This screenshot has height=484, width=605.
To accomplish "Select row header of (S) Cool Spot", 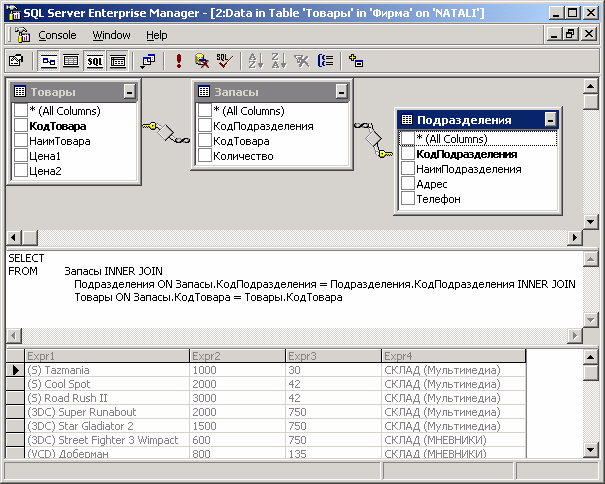I will [x=15, y=384].
